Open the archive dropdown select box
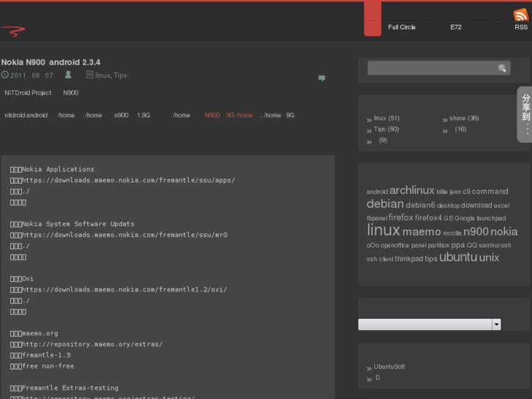This screenshot has width=532, height=399. click(430, 324)
